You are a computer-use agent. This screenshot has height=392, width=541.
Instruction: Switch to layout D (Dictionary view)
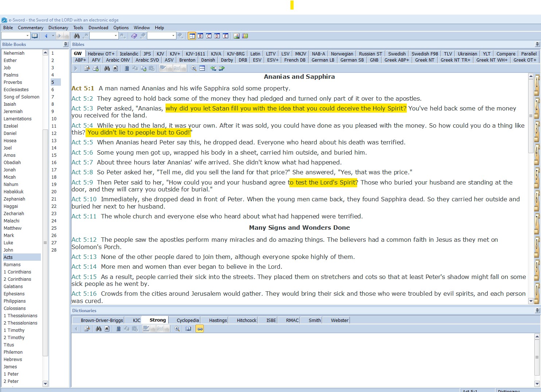(217, 36)
